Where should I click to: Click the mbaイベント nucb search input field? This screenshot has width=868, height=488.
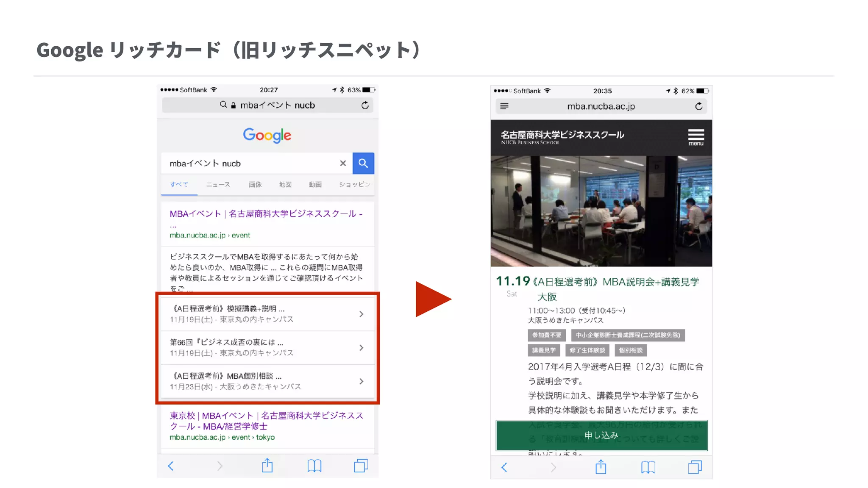tap(256, 163)
